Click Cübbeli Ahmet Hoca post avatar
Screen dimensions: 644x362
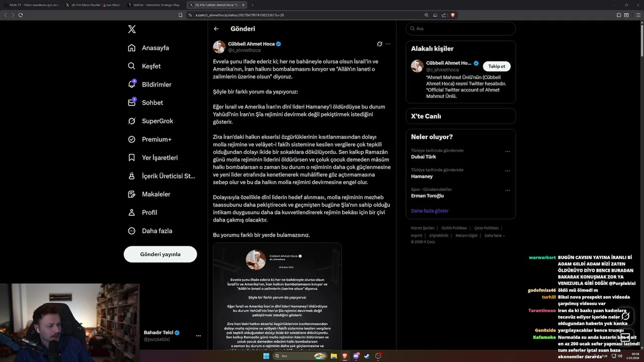[219, 47]
